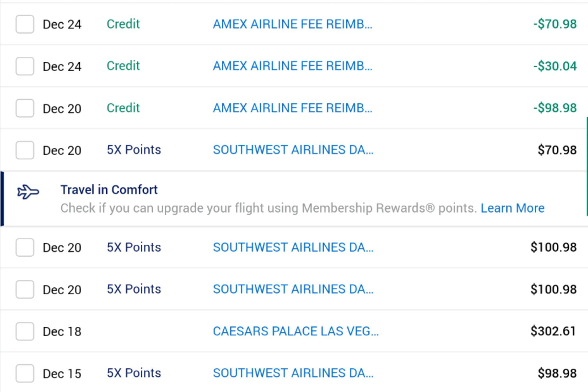Viewport: 588px width, 392px height.
Task: Open AMEX AIRLINE FEE REIMB -$70.98 transaction
Action: pyautogui.click(x=292, y=24)
